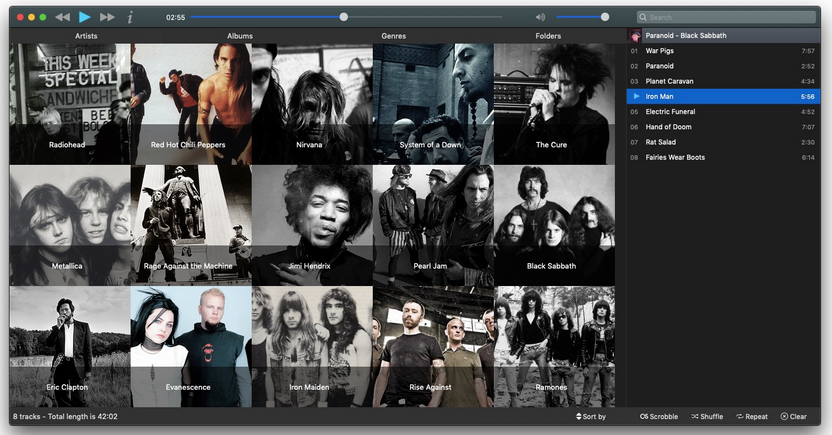Mute audio using the speaker icon
The image size is (832, 435).
click(540, 17)
